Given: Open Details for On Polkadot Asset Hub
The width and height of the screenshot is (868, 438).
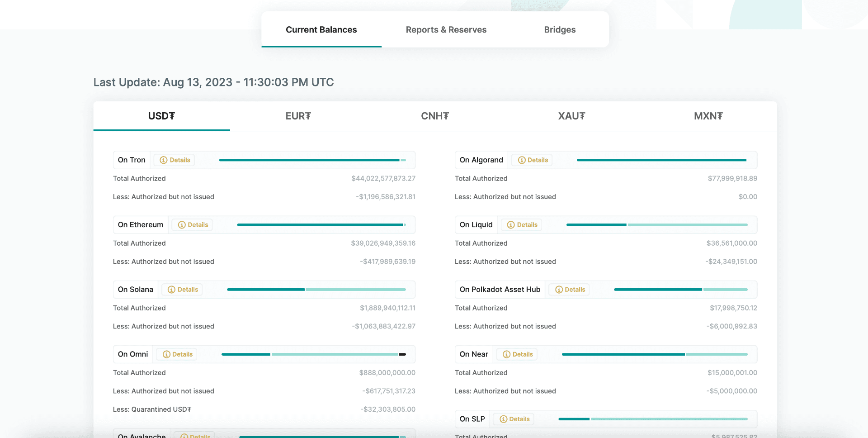Looking at the screenshot, I should coord(570,290).
